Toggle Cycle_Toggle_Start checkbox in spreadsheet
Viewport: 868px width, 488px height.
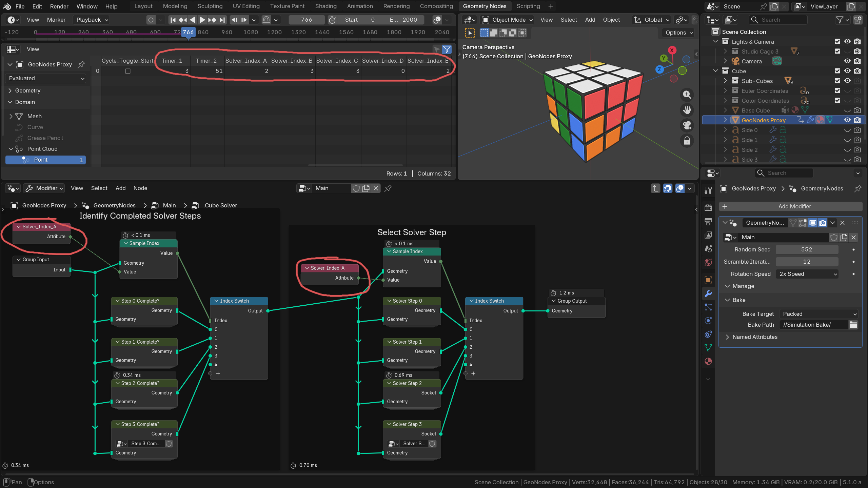coord(128,71)
